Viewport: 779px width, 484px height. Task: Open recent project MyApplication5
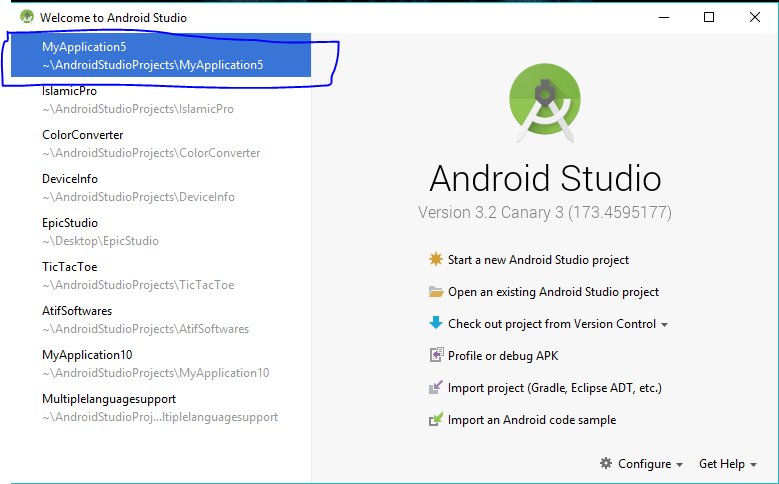[x=161, y=55]
